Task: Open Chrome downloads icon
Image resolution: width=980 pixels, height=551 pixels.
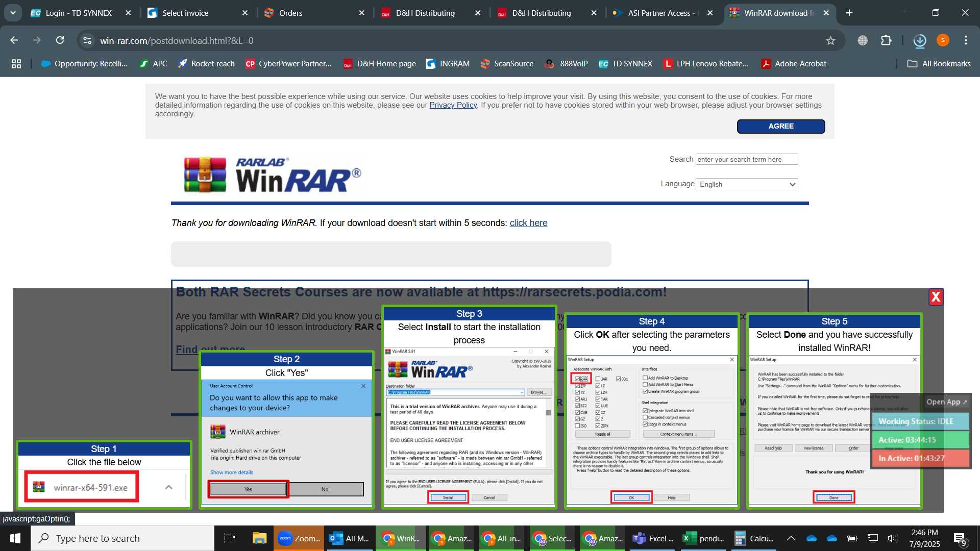Action: click(x=920, y=40)
